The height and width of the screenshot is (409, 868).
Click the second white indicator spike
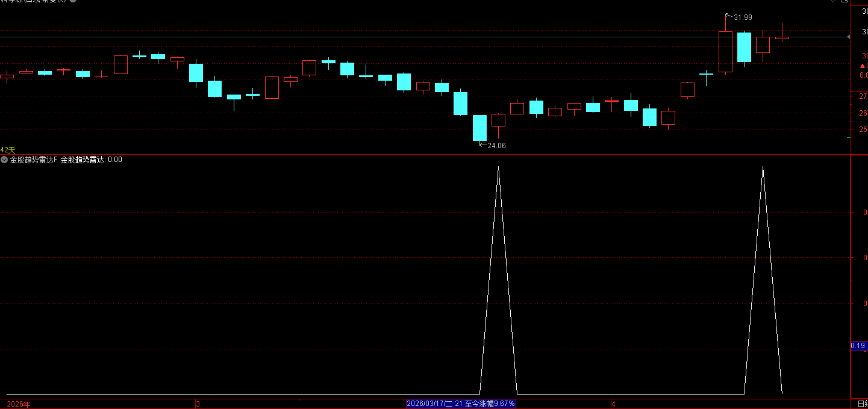[x=763, y=280]
